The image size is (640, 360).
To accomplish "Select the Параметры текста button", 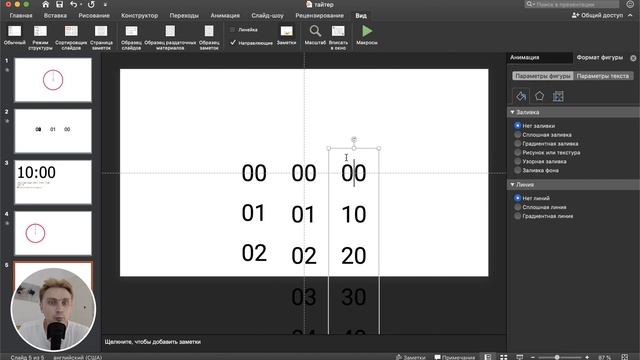I will (603, 76).
